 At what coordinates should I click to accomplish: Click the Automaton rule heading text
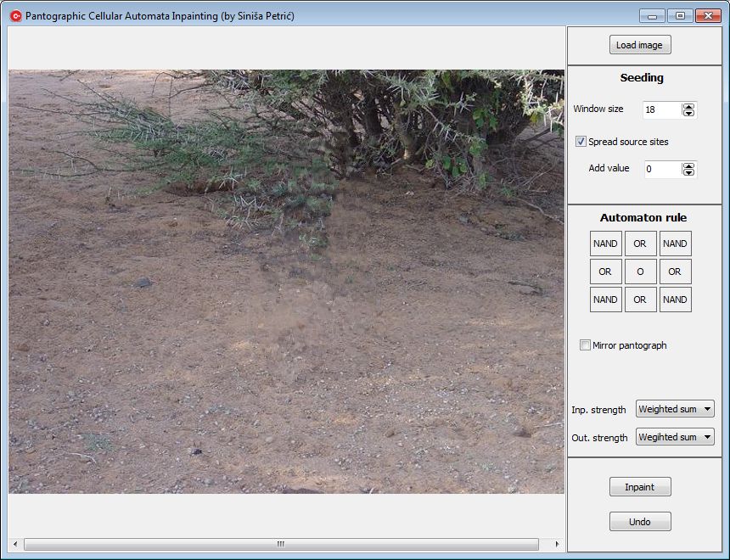coord(643,217)
